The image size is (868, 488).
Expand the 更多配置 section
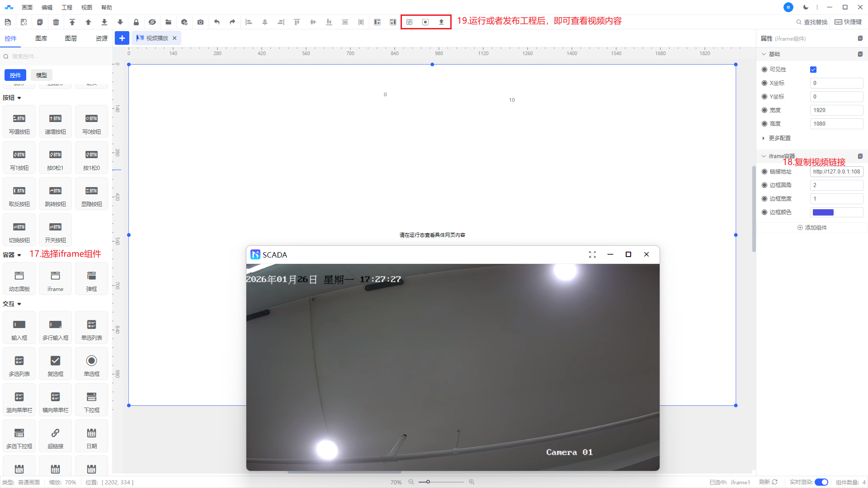[779, 138]
